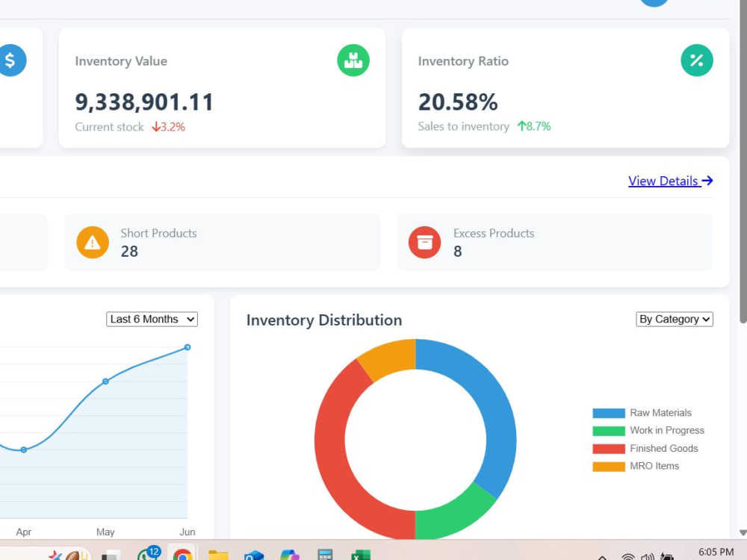Click the orange warning icon for Short Products
This screenshot has width=747, height=560.
(x=93, y=243)
